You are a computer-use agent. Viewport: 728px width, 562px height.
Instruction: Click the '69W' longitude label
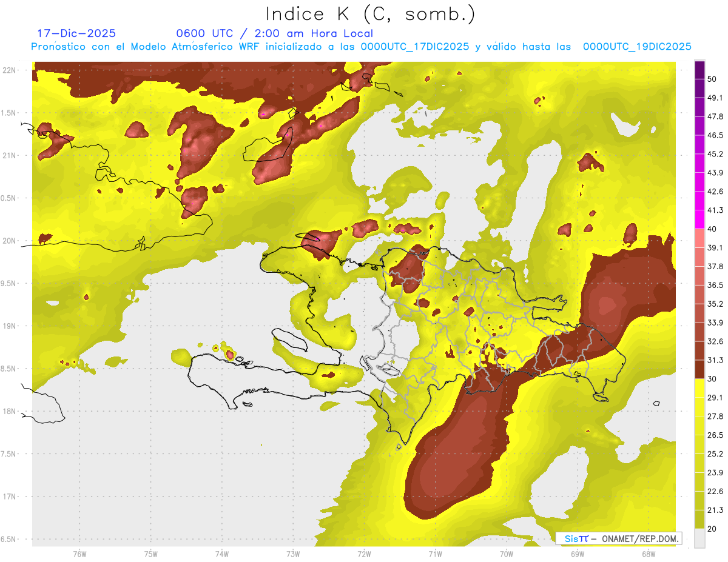pyautogui.click(x=578, y=554)
